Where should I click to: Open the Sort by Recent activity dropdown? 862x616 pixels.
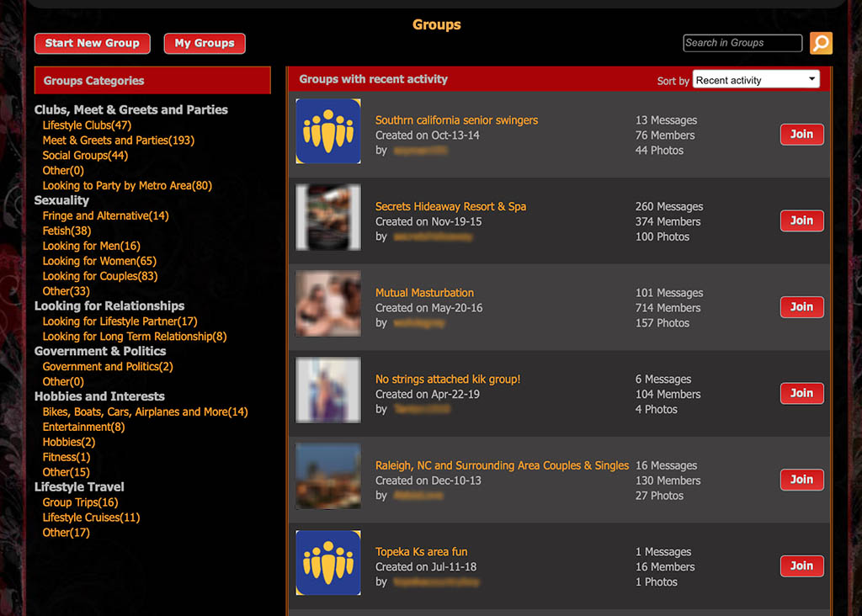tap(755, 79)
